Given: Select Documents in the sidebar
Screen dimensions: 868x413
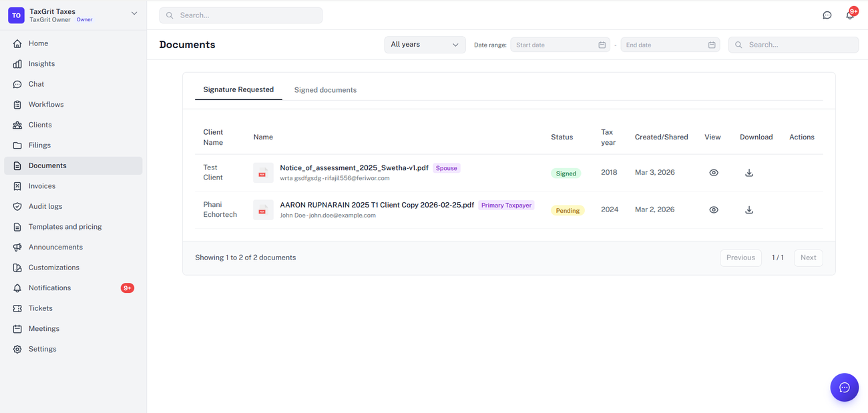Looking at the screenshot, I should coord(73,165).
